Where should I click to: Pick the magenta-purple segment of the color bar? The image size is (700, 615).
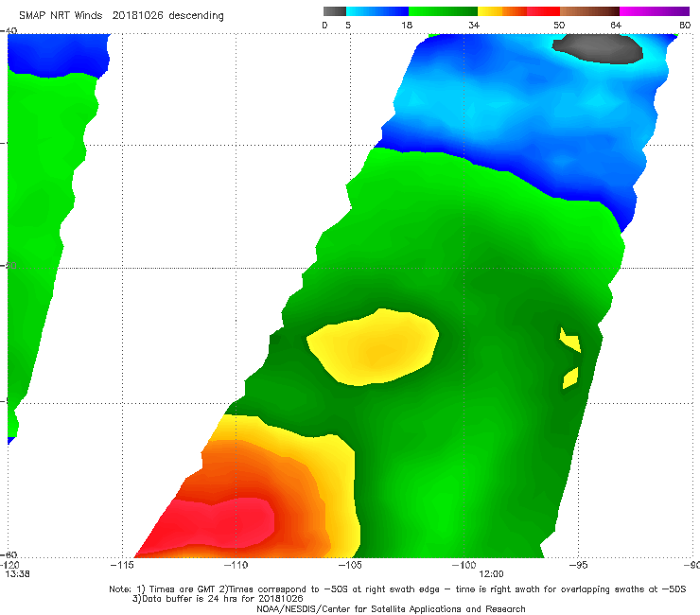pos(655,11)
